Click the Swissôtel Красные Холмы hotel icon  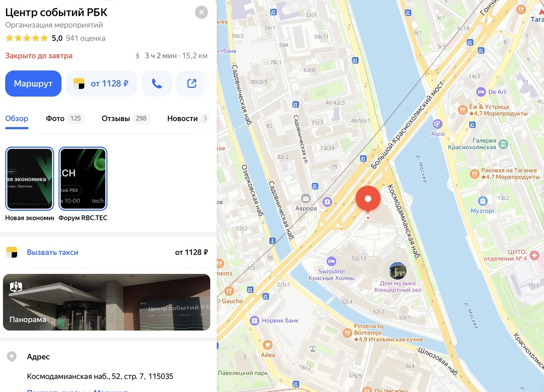click(x=331, y=261)
